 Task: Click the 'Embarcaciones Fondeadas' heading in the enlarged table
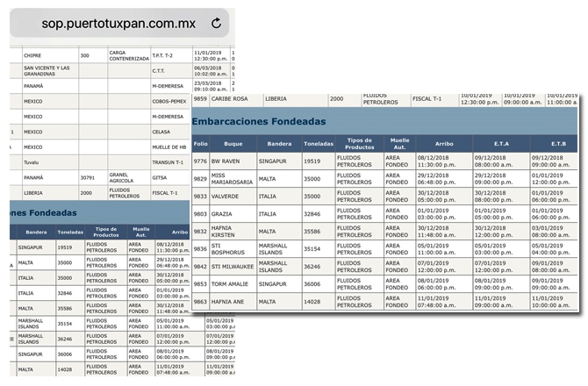259,121
